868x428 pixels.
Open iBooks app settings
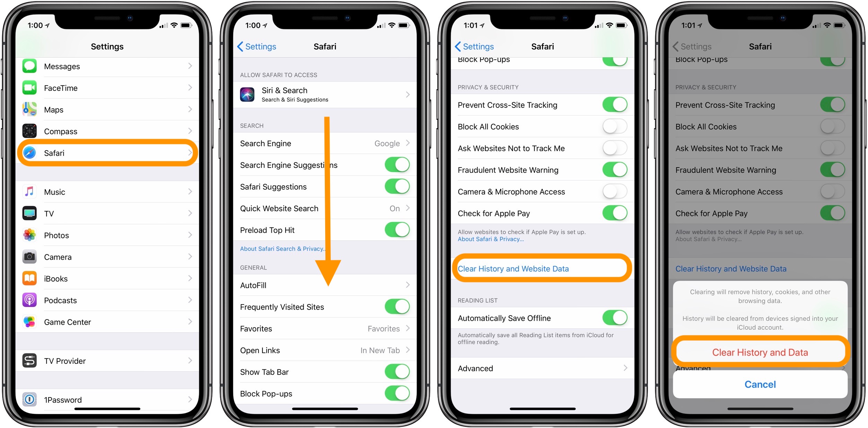110,277
